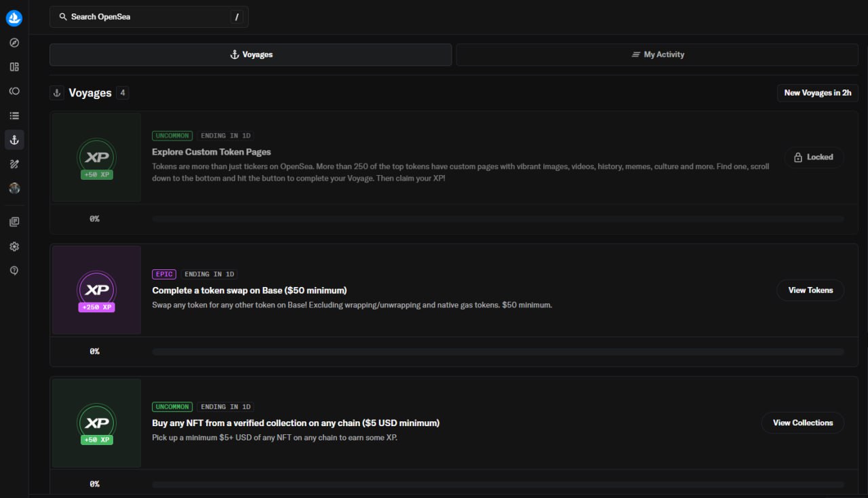
Task: Click the XP badge of Buy any NFT voyage
Action: (97, 423)
